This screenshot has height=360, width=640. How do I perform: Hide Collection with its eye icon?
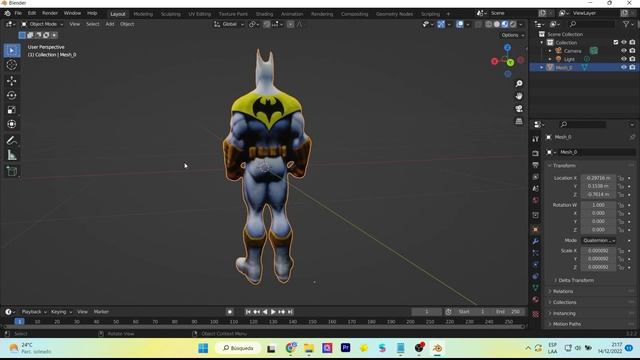pos(624,42)
